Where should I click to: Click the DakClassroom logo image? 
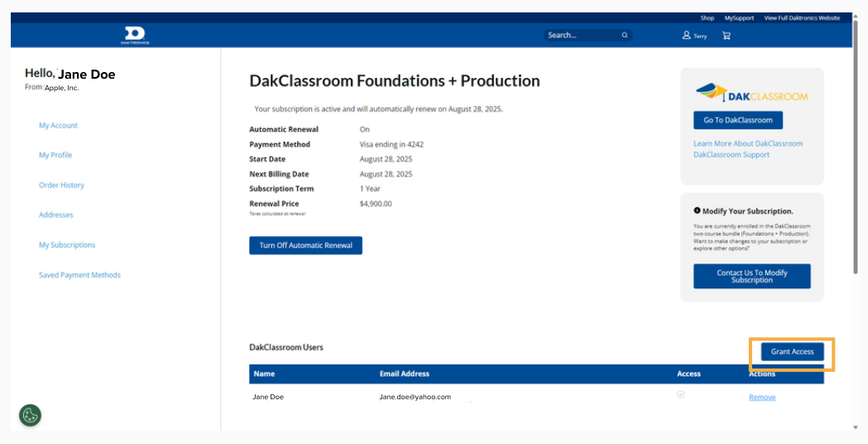pos(751,92)
